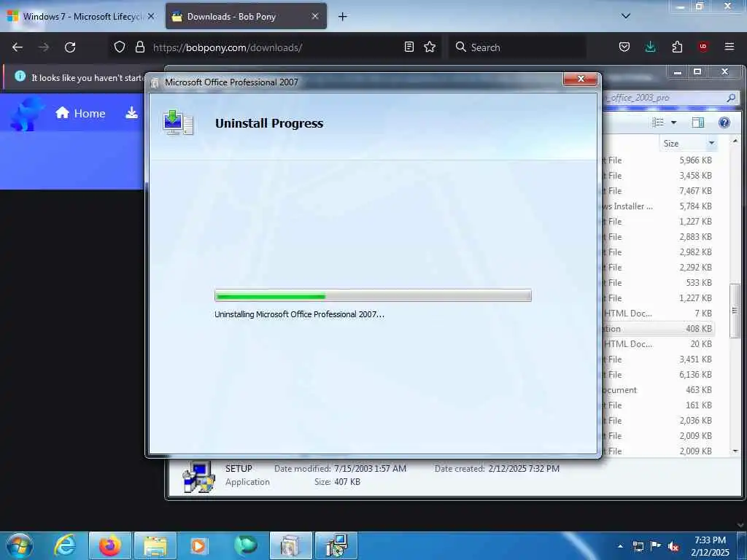Click the uninstall progress bar
Image resolution: width=747 pixels, height=560 pixels.
tap(373, 296)
